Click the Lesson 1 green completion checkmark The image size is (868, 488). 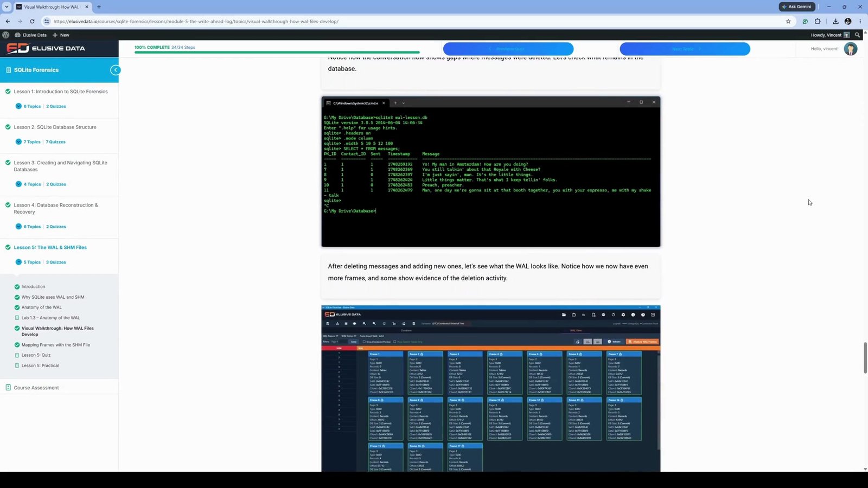click(x=8, y=91)
